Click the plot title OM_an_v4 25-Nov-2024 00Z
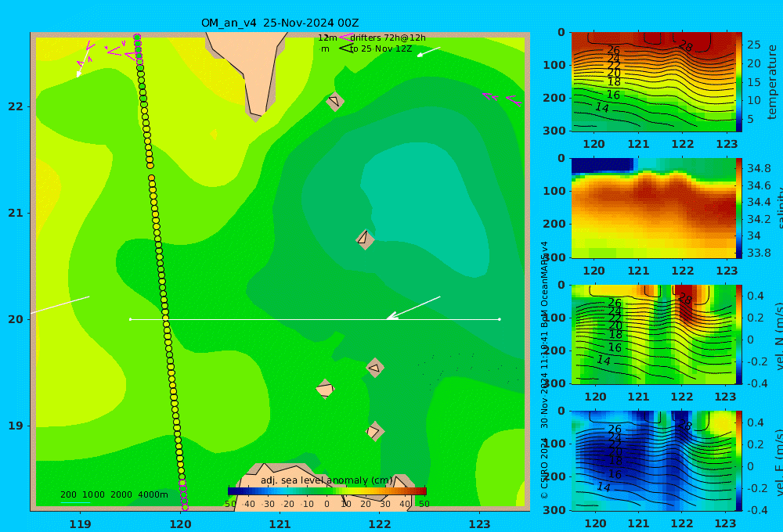 (280, 23)
